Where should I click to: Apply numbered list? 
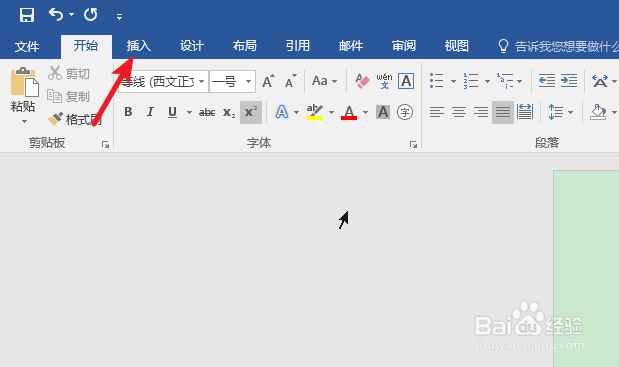pos(471,81)
